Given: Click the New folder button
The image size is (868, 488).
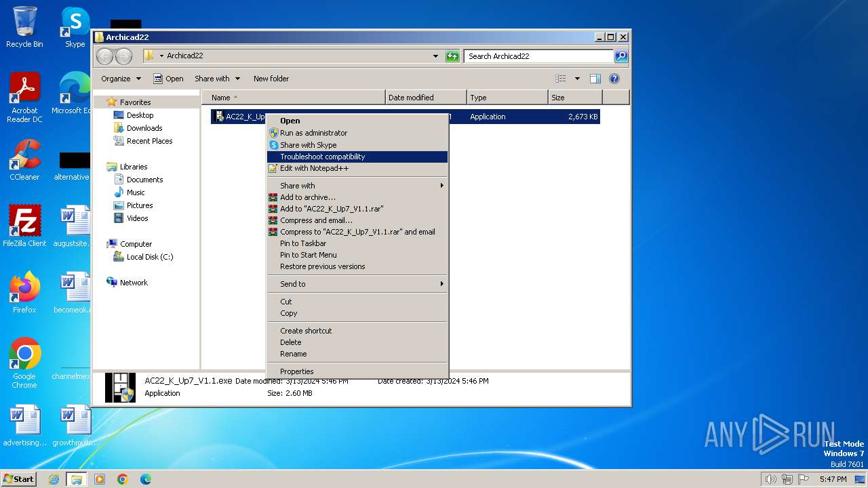Looking at the screenshot, I should click(x=271, y=79).
